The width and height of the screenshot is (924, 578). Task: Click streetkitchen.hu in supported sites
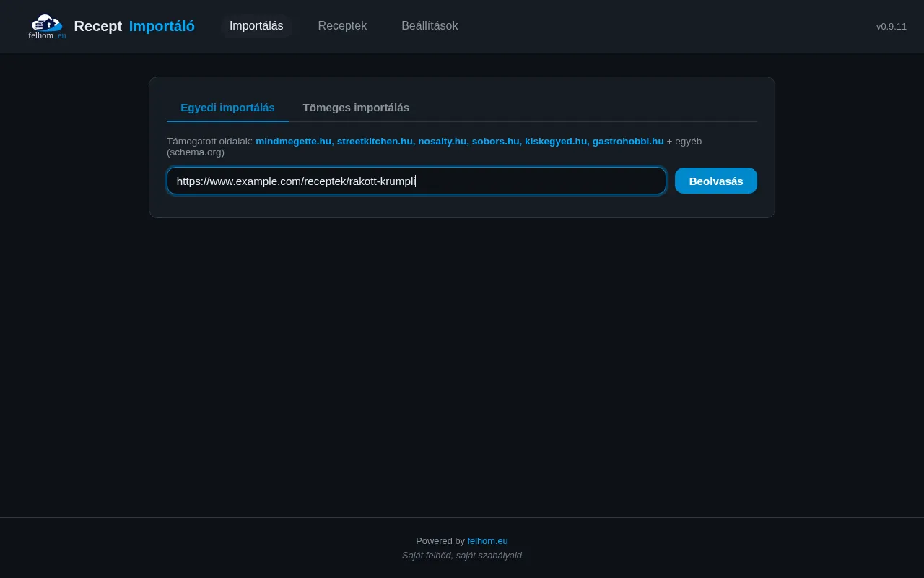375,141
